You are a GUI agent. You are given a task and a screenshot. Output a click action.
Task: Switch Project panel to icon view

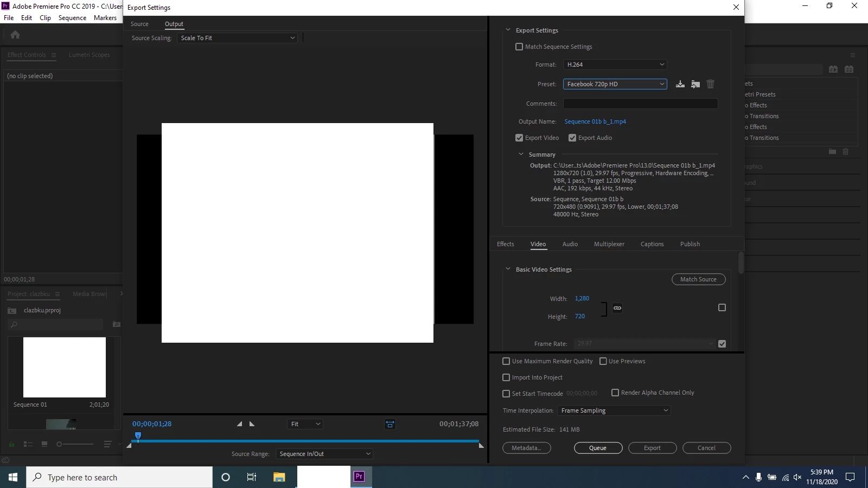point(44,444)
